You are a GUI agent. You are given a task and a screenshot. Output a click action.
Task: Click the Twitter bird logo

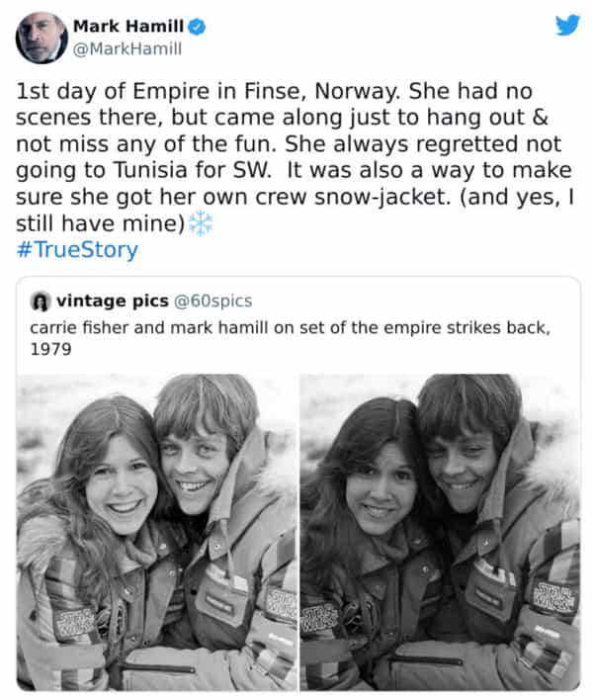click(566, 25)
